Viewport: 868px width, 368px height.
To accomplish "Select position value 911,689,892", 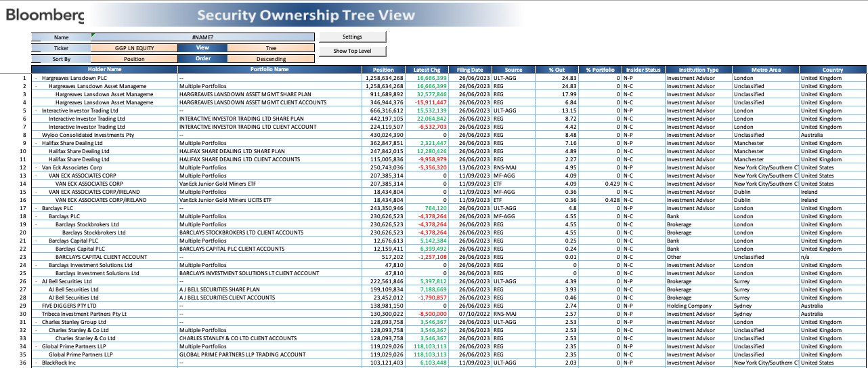I will (383, 94).
